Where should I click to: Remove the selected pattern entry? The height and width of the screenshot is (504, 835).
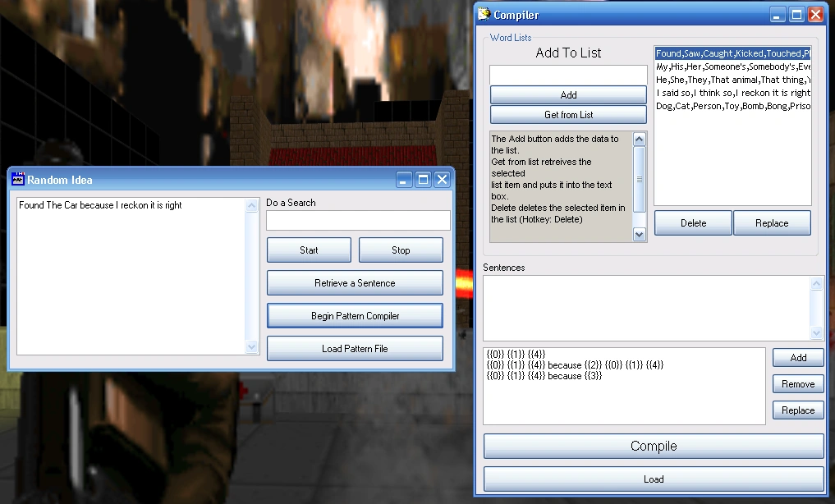pos(797,383)
